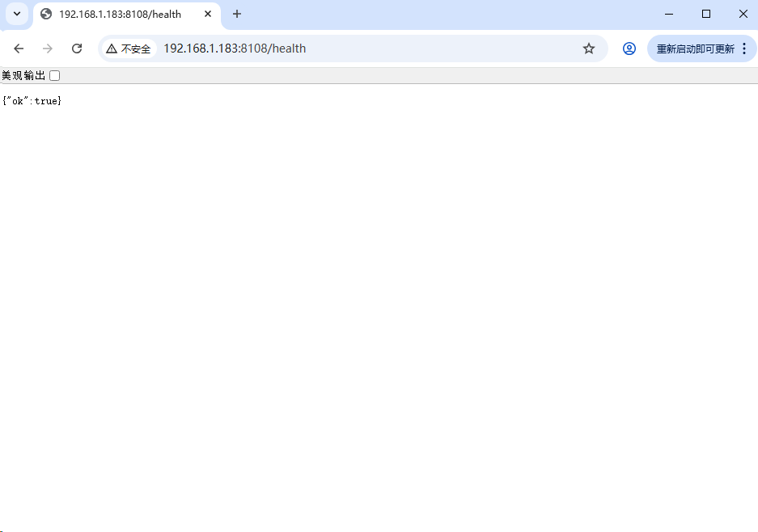The width and height of the screenshot is (758, 532).
Task: Click the URL text in the address bar
Action: [235, 49]
